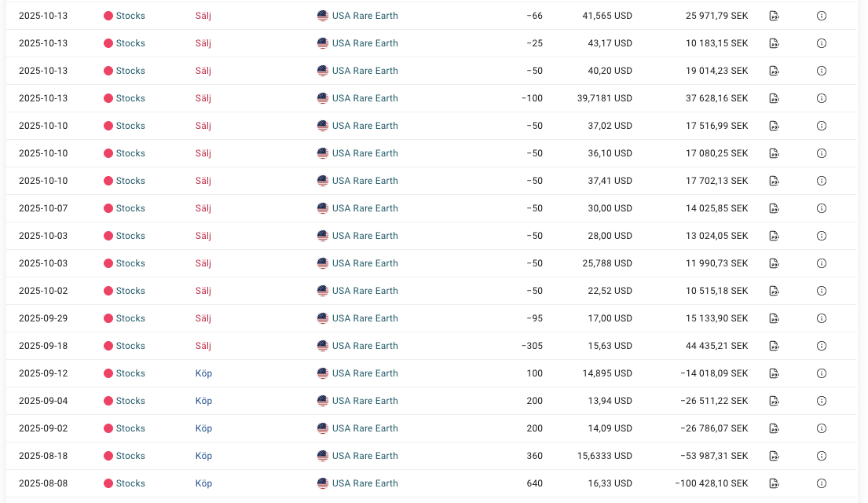The image size is (868, 503).
Task: Click Stocks link in 2025-10-02 row
Action: 130,291
